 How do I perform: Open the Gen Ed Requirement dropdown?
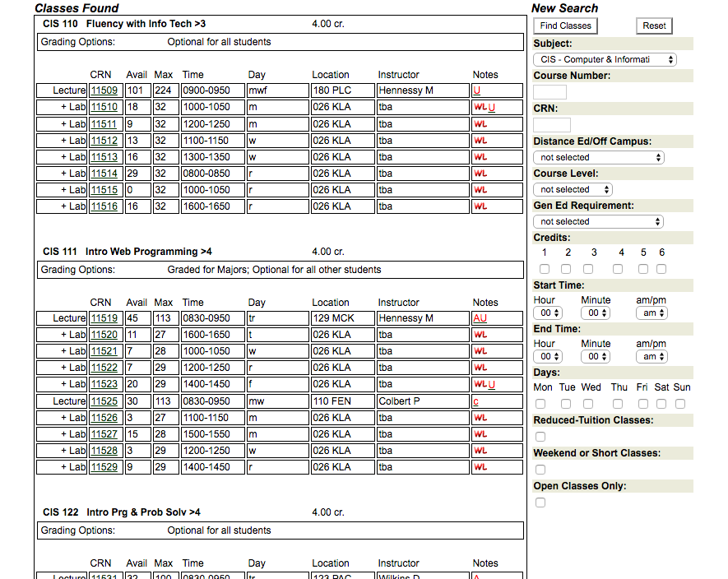[x=599, y=221]
